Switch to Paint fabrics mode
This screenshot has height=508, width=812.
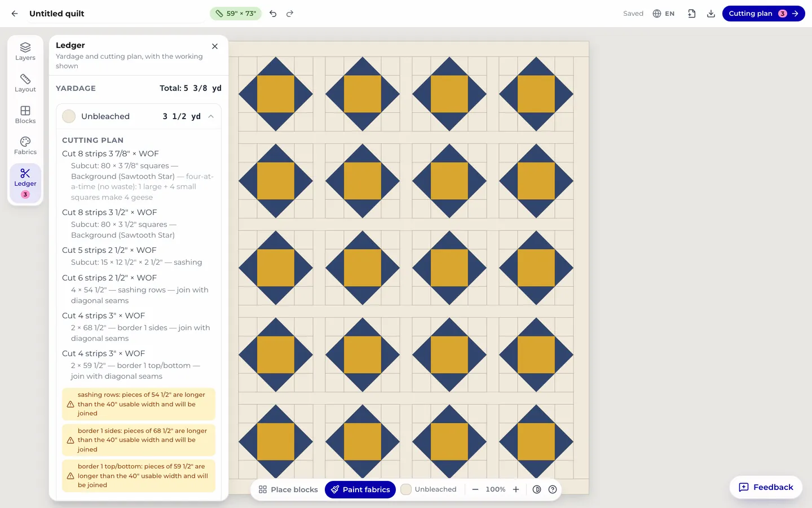(x=360, y=489)
